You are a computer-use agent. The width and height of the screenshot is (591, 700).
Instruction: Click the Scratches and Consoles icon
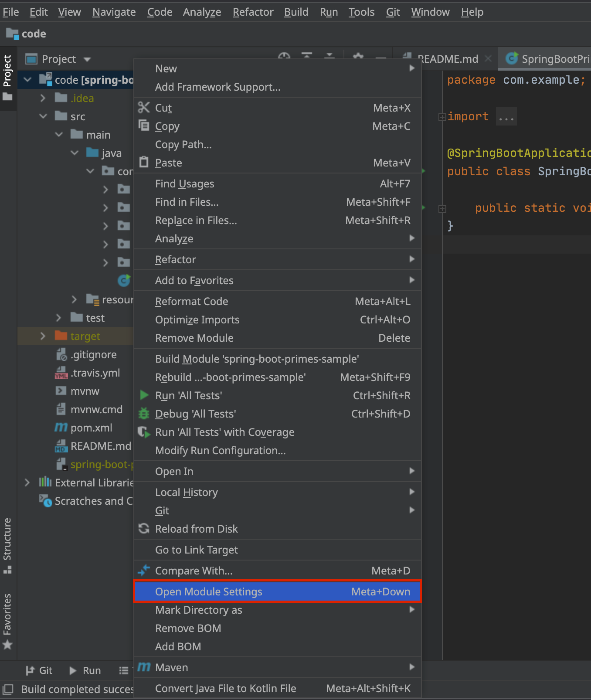click(46, 500)
